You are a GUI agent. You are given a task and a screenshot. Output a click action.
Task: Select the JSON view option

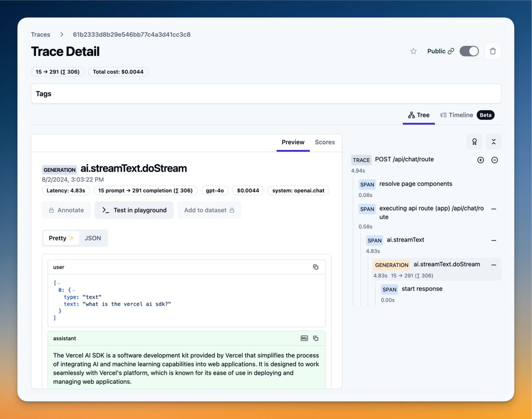tap(93, 238)
